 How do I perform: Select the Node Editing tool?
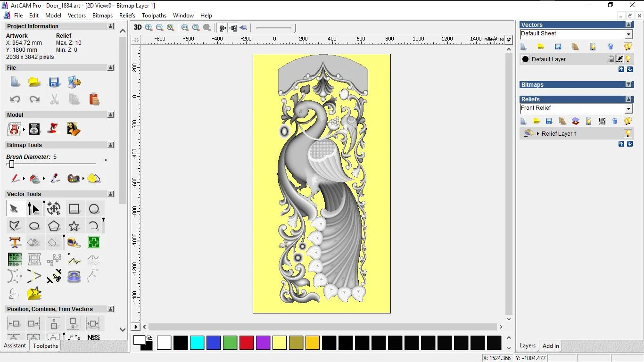coord(33,209)
